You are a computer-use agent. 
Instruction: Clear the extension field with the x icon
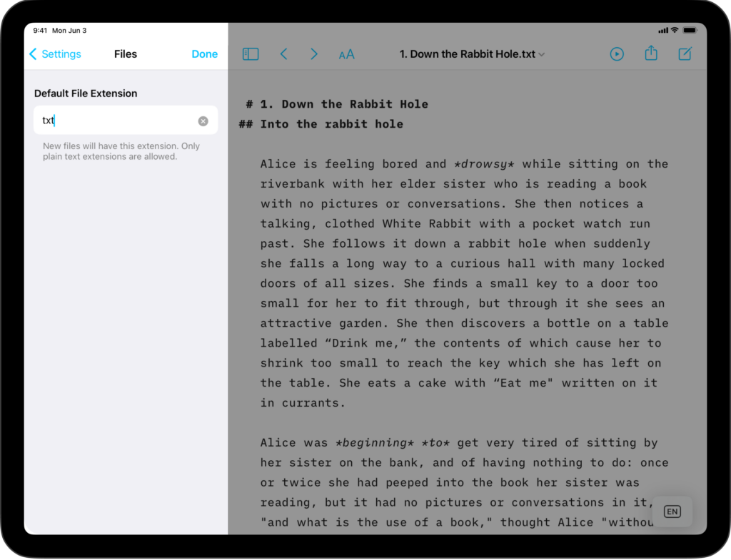[203, 120]
